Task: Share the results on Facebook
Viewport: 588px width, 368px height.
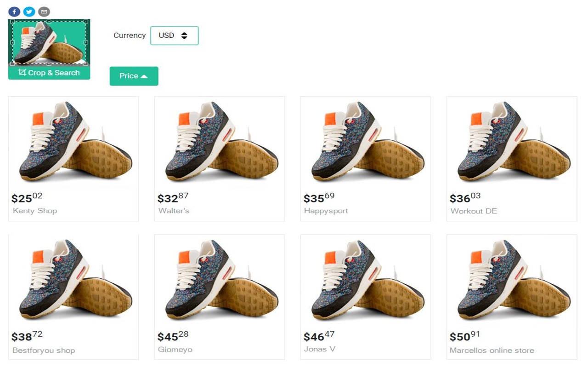Action: point(14,11)
